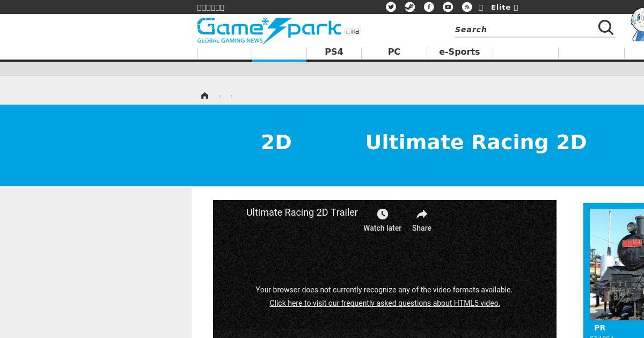Open the Ultimate Racing 2D Trailer title
This screenshot has height=338, width=644.
click(302, 212)
